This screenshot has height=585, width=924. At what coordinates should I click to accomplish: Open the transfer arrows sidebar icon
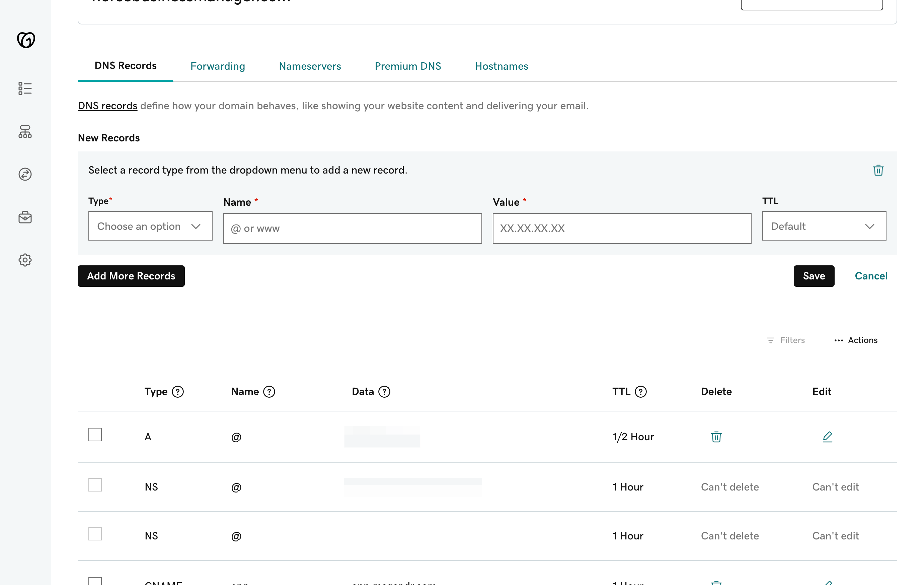25,174
